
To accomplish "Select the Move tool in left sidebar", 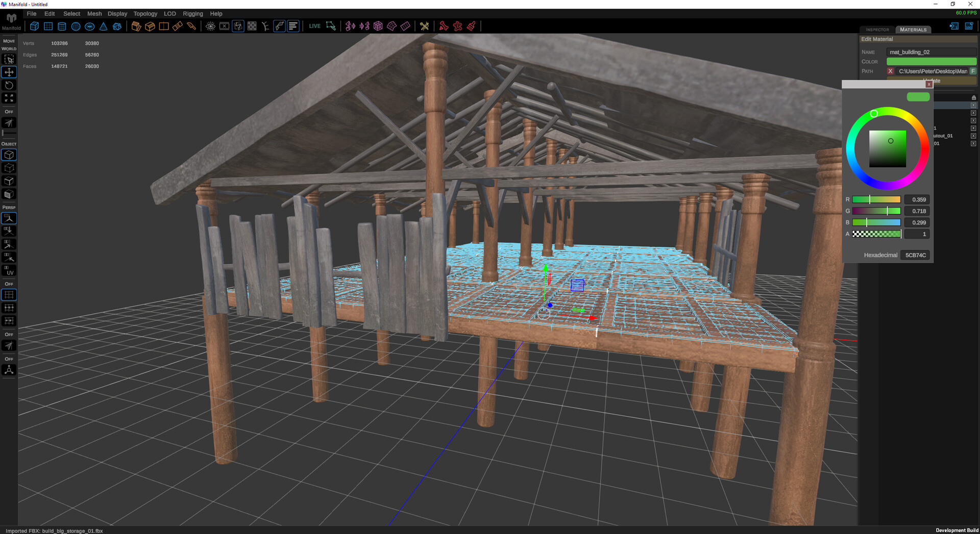I will tap(9, 72).
